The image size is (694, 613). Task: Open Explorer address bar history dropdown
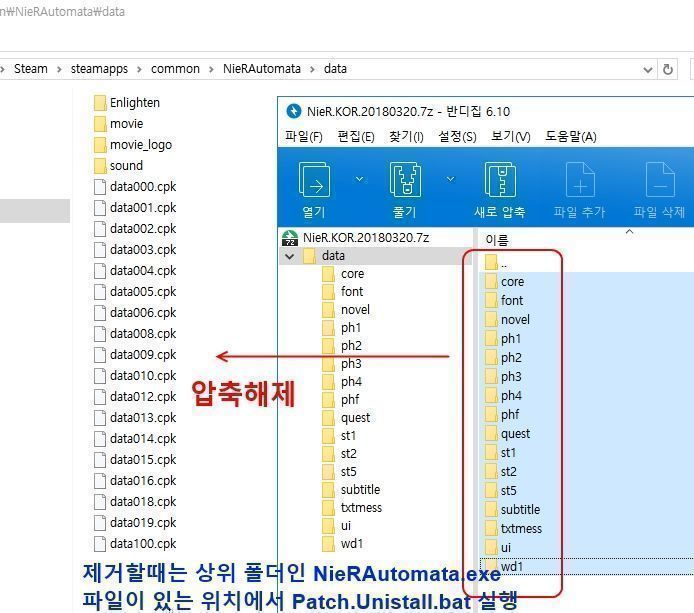click(648, 70)
